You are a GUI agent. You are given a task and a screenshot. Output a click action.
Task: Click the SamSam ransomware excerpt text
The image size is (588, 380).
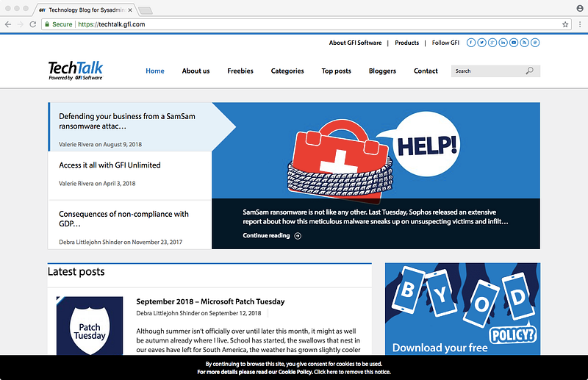[376, 217]
